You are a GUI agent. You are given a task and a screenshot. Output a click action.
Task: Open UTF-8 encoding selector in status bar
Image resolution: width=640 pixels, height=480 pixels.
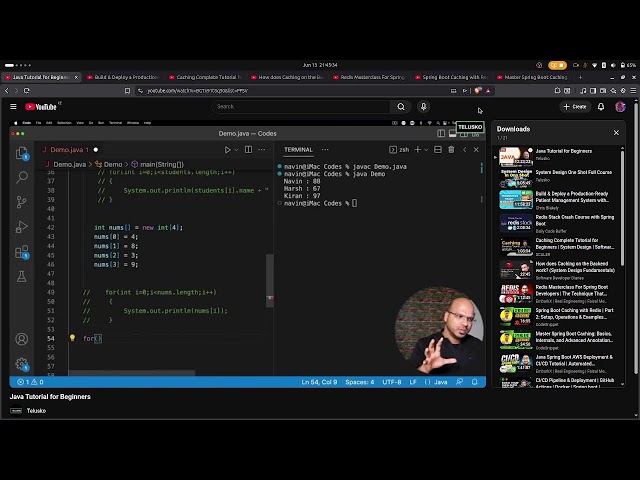391,382
